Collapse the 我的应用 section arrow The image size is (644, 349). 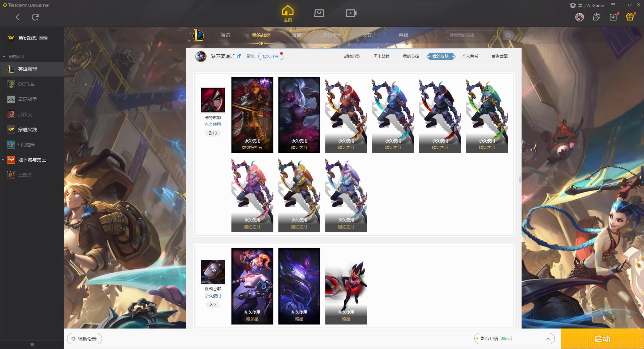(x=4, y=56)
